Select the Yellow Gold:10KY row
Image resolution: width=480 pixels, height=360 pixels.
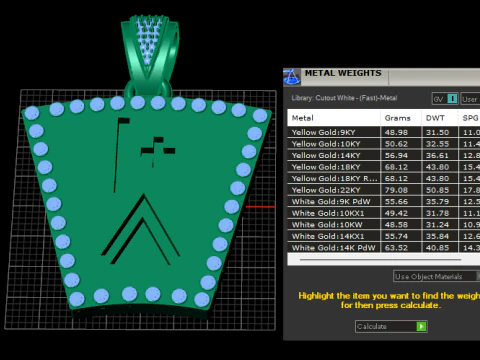point(384,144)
